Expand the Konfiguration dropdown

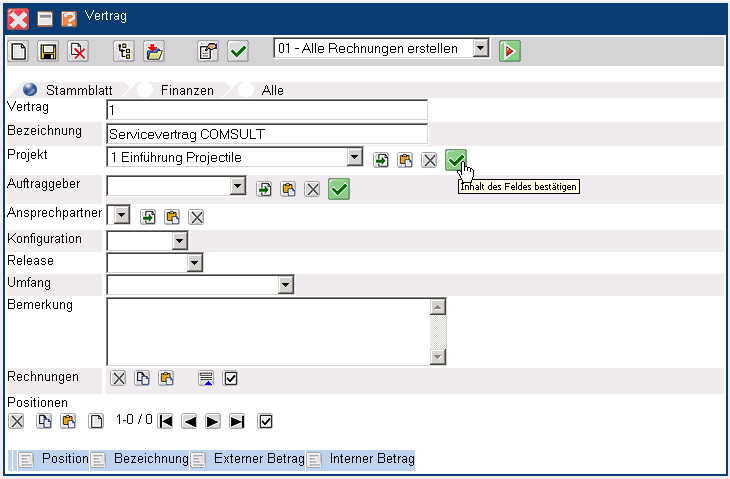(x=179, y=240)
